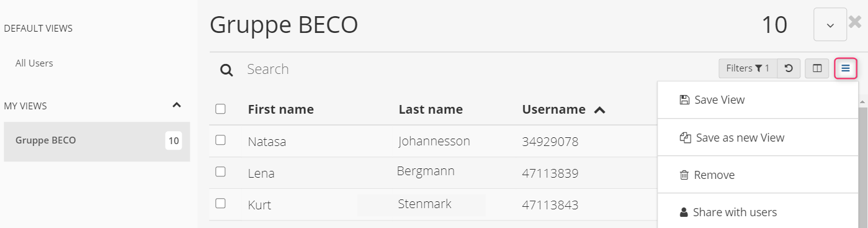Click the copy icon for Save as new View
The height and width of the screenshot is (228, 868).
[x=685, y=138]
